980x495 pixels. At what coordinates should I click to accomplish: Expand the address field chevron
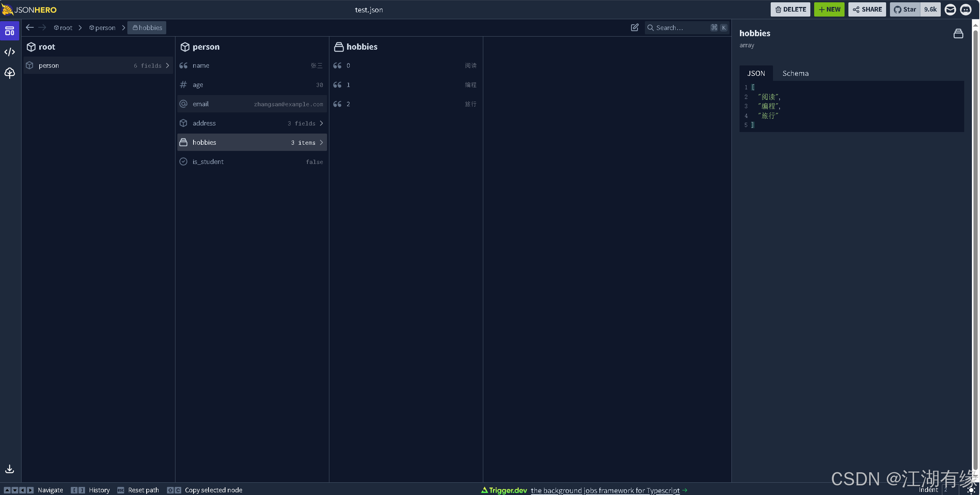321,123
